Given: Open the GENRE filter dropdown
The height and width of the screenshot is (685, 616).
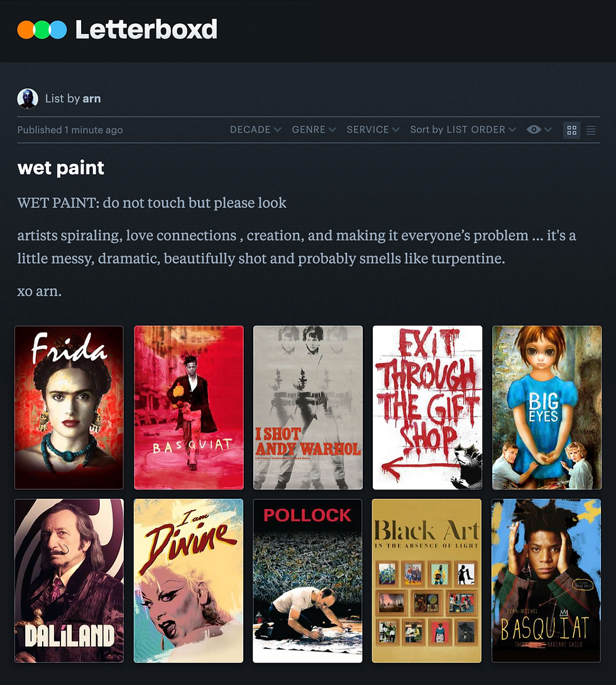Looking at the screenshot, I should tap(314, 130).
